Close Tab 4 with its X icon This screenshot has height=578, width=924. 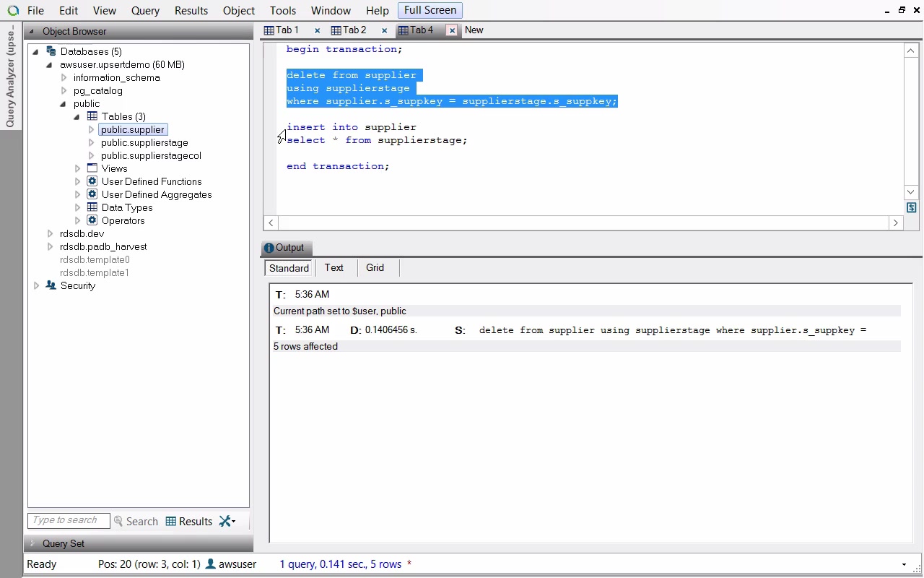pyautogui.click(x=452, y=30)
